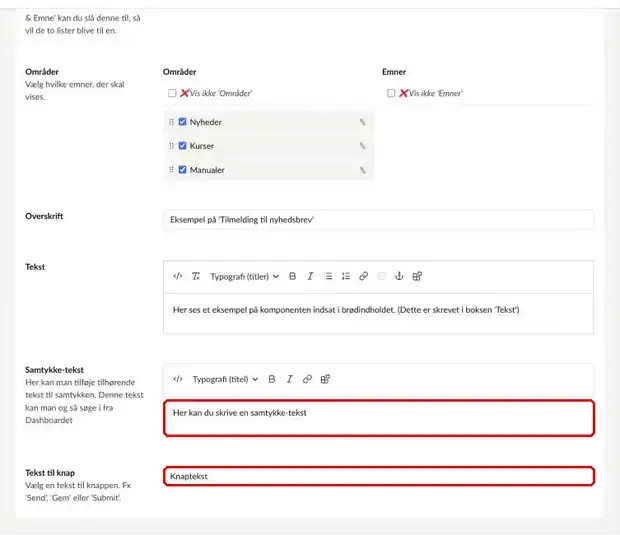620x535 pixels.
Task: Toggle bold in Tekst editor toolbar
Action: point(293,276)
